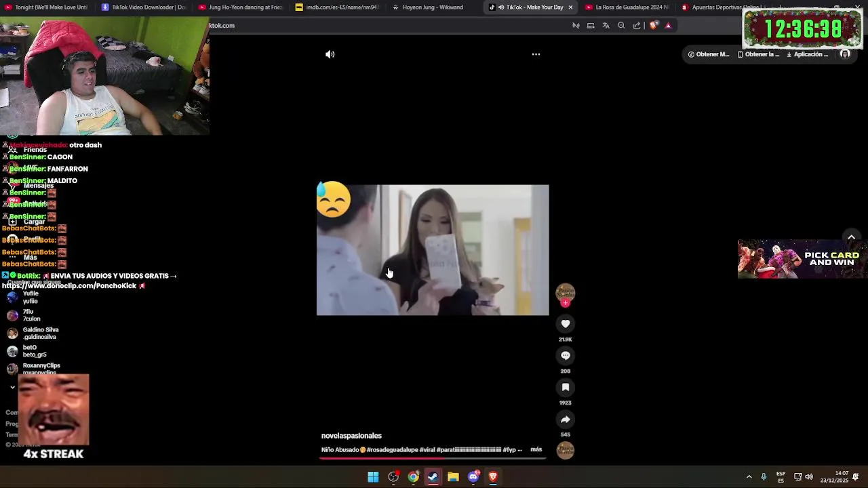Click the share page icon in address bar
Screen dimensions: 868x488
[637, 26]
